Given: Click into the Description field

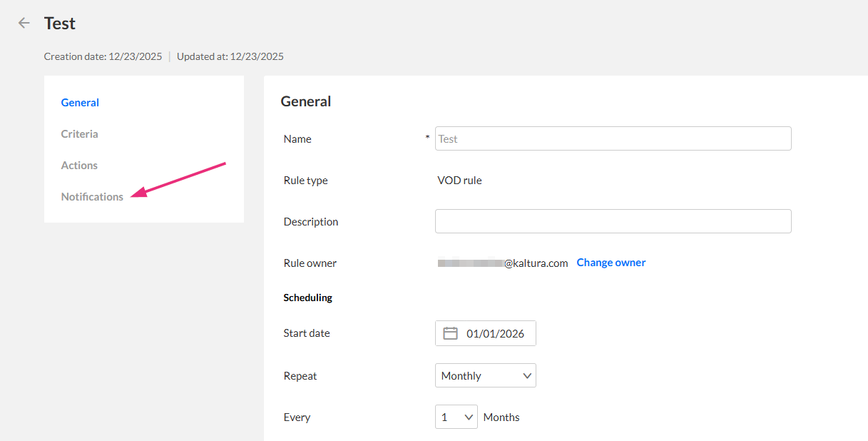Looking at the screenshot, I should click(x=613, y=221).
